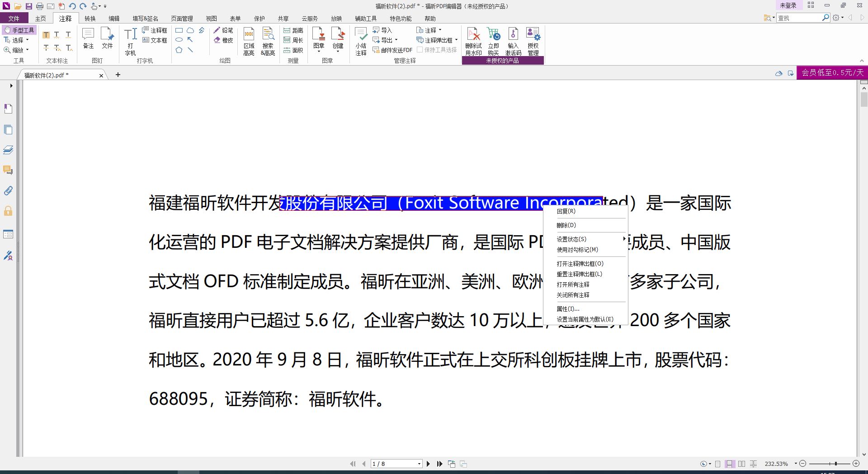The height and width of the screenshot is (474, 868).
Task: Open the attachments panel in sidebar
Action: 8,190
